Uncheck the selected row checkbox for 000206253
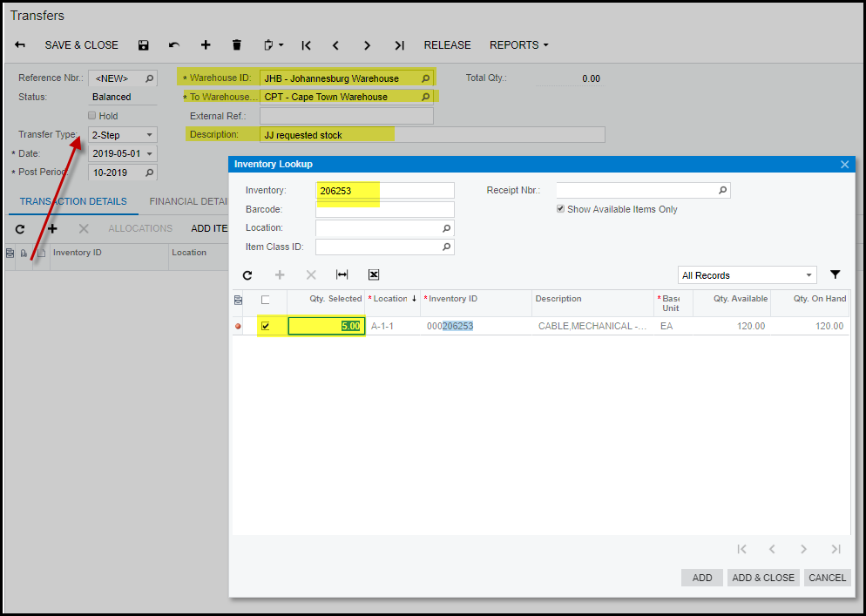 [x=266, y=326]
